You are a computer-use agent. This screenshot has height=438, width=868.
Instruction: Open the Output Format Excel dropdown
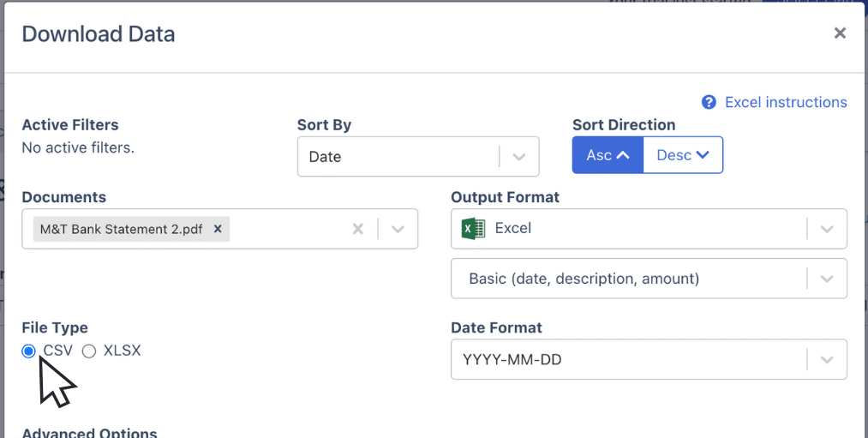coord(649,229)
